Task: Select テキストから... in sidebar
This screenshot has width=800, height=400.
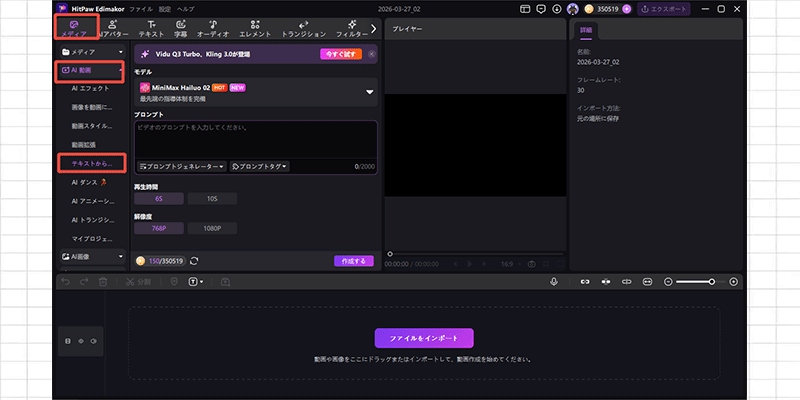Action: (92, 163)
